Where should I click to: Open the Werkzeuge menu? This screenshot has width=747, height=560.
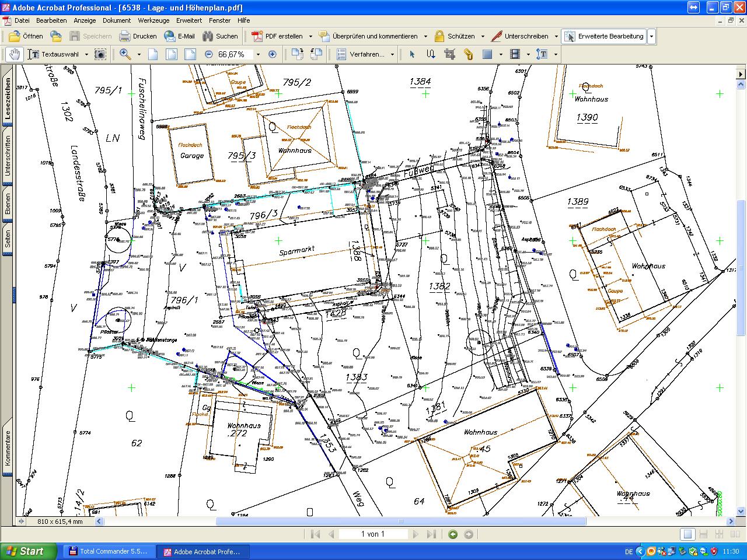[153, 20]
